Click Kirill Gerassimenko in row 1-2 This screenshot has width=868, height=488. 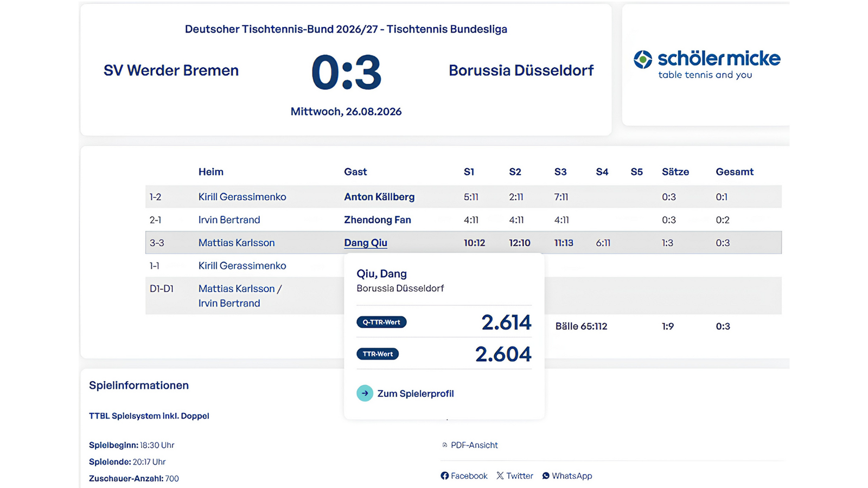point(242,197)
